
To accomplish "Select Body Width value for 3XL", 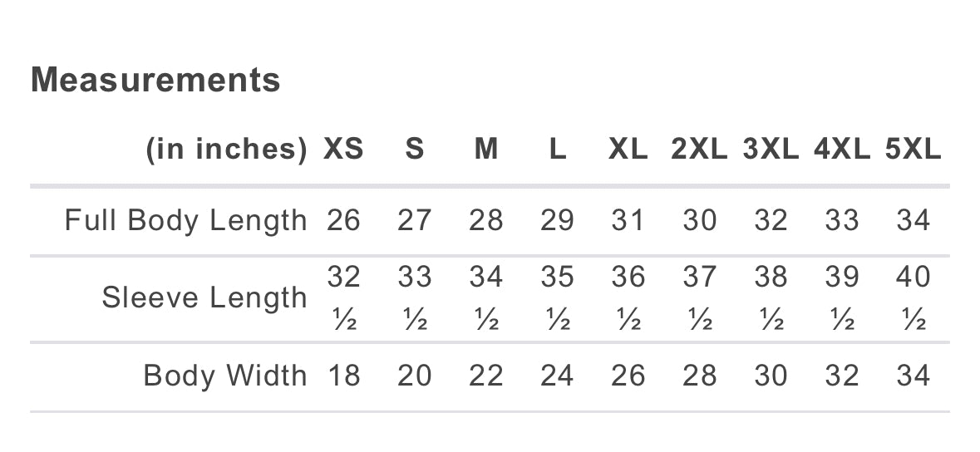I will pos(771,375).
